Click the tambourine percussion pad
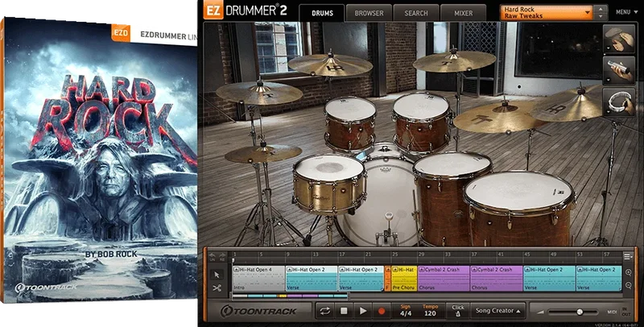 click(x=619, y=102)
